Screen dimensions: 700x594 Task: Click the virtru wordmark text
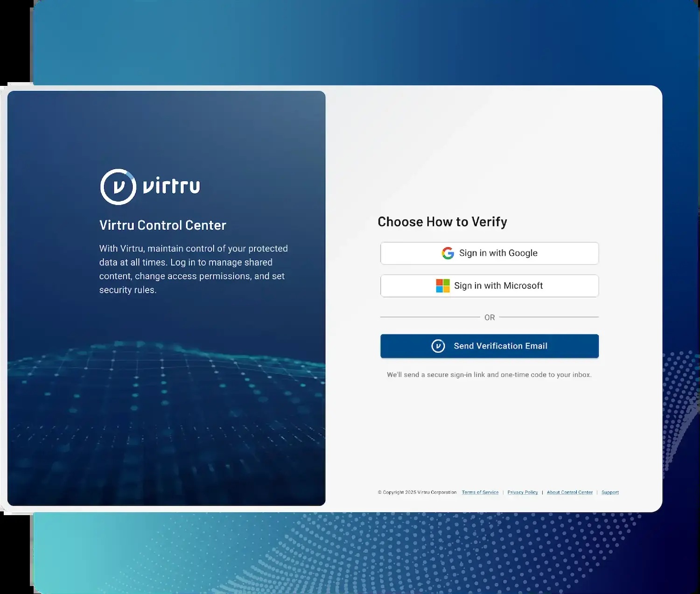(171, 186)
